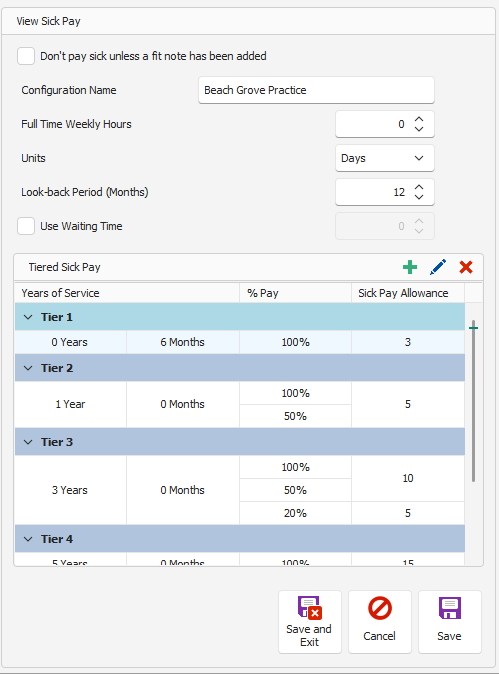Increase Full Time Weekly Hours value
The image size is (499, 674).
tap(419, 119)
